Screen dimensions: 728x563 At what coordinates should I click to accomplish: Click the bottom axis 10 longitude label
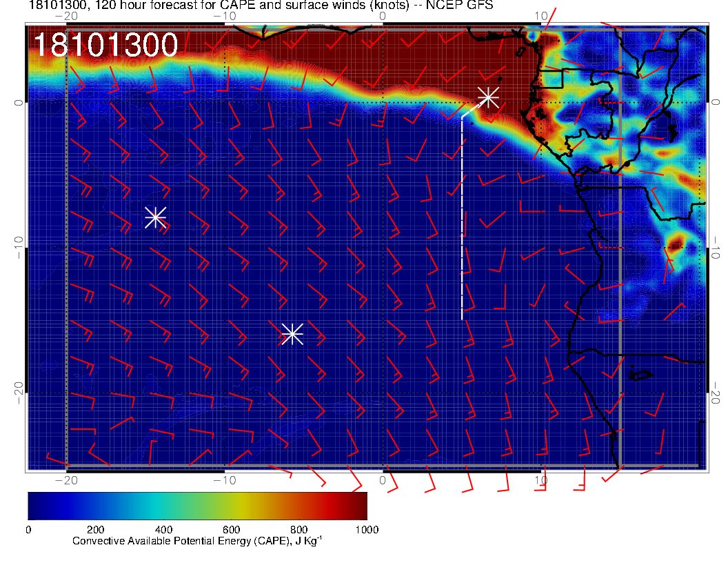pyautogui.click(x=540, y=480)
